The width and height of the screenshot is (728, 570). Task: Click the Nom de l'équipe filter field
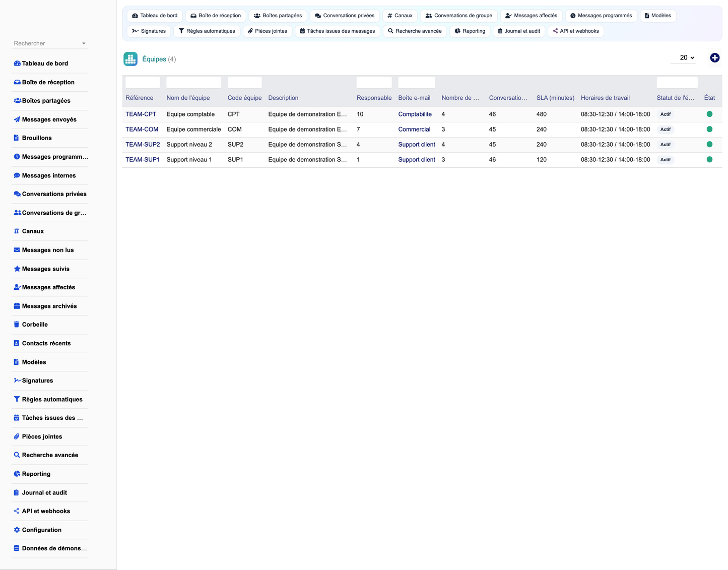click(x=194, y=83)
